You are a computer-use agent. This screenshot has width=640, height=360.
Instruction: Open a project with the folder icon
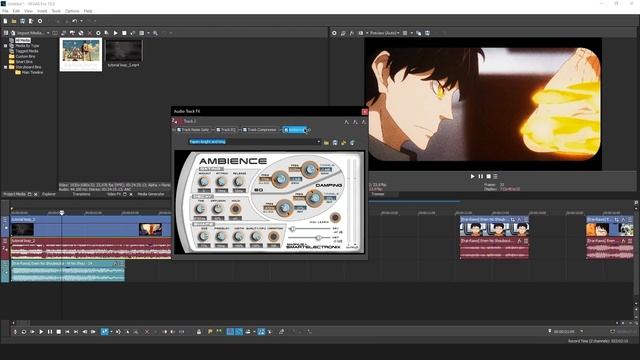pyautogui.click(x=14, y=21)
